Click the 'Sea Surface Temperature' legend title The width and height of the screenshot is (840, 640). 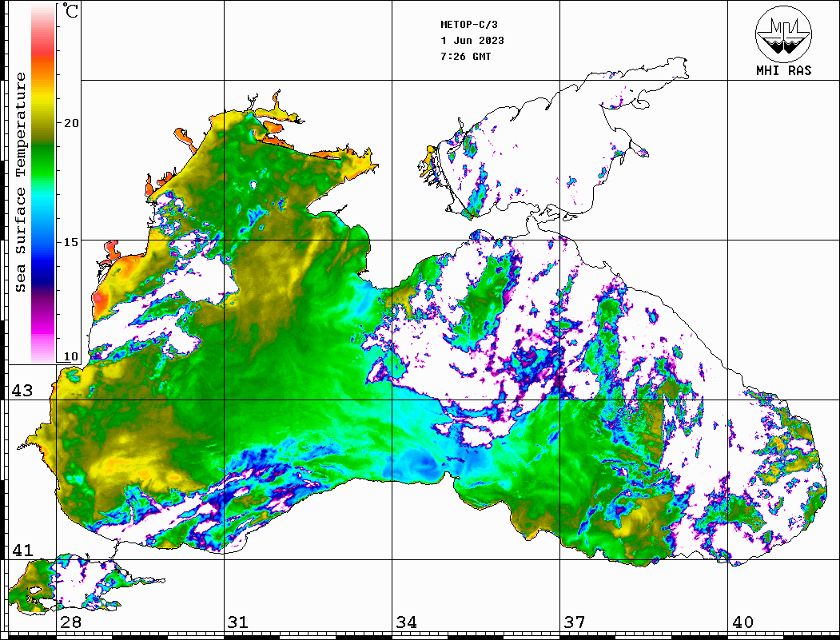pos(20,182)
